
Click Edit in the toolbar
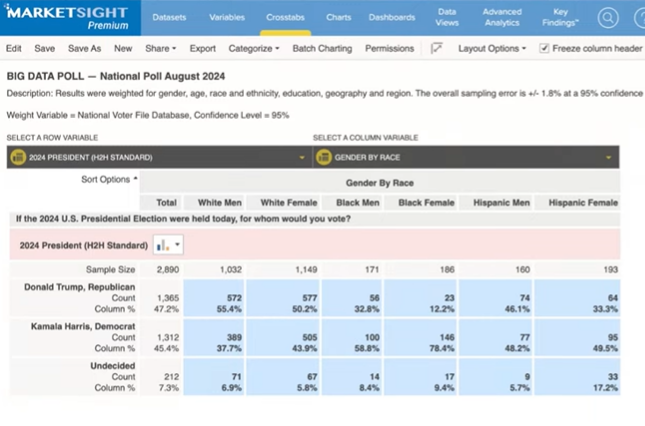click(14, 49)
